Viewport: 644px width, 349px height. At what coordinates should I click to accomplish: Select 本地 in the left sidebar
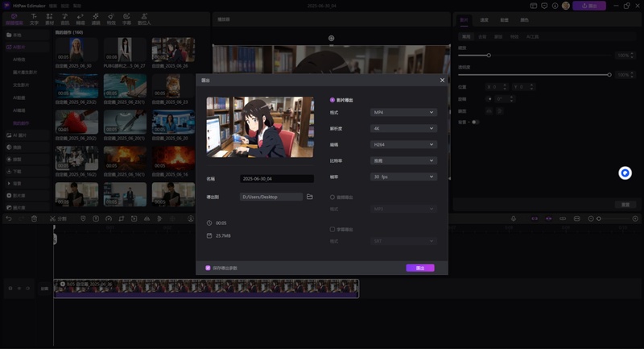(17, 35)
